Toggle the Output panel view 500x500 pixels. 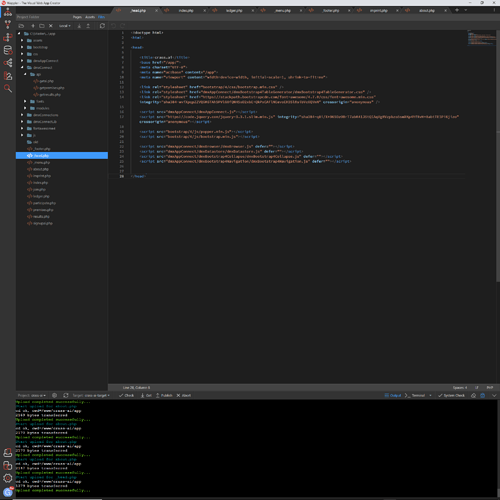[393, 395]
